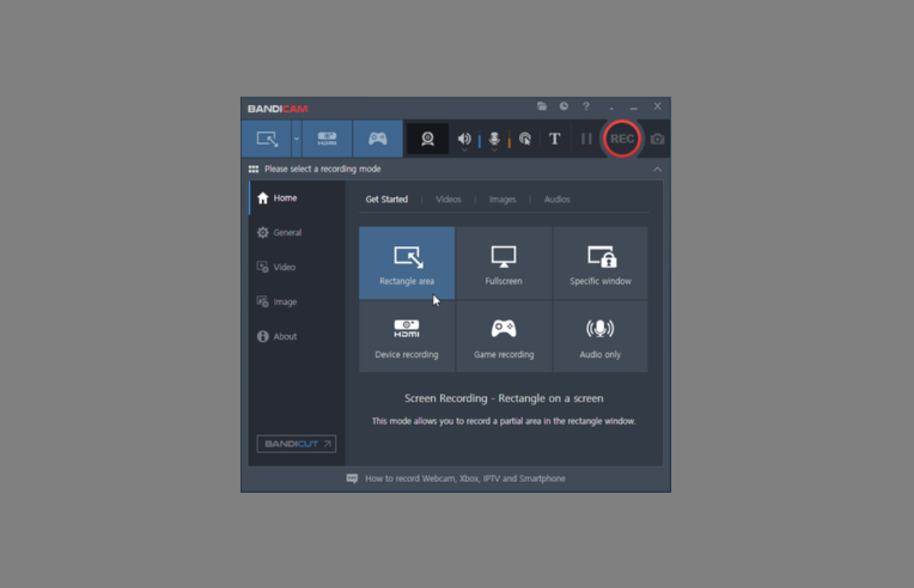
Task: Click the speaker volume dropdown chevron
Action: (465, 150)
